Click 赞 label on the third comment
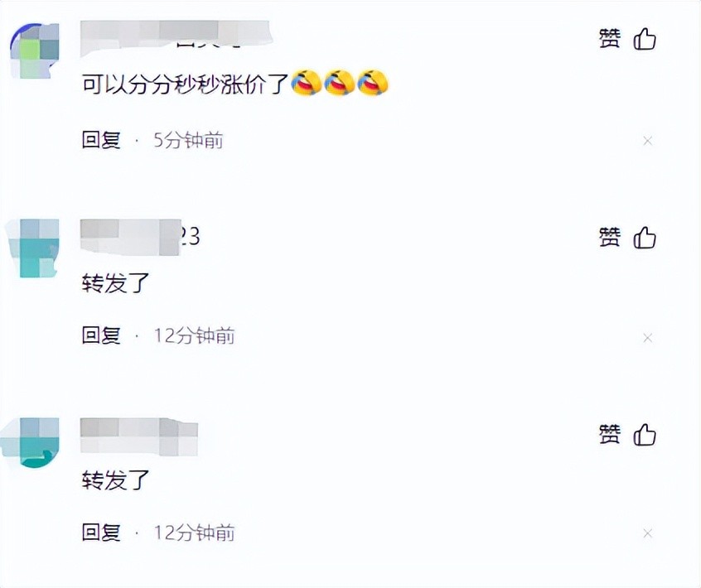701x588 pixels. pyautogui.click(x=610, y=434)
